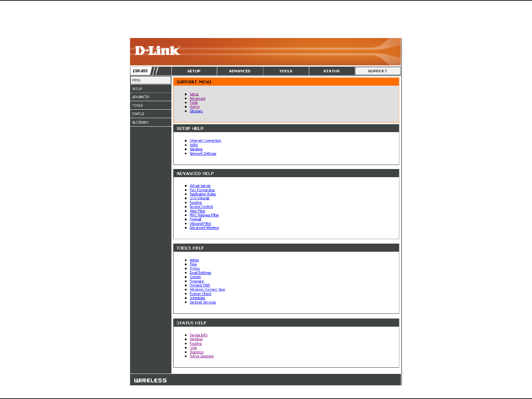Open the Tools link under Support Menu
Screen dimensions: 532x399
[194, 103]
